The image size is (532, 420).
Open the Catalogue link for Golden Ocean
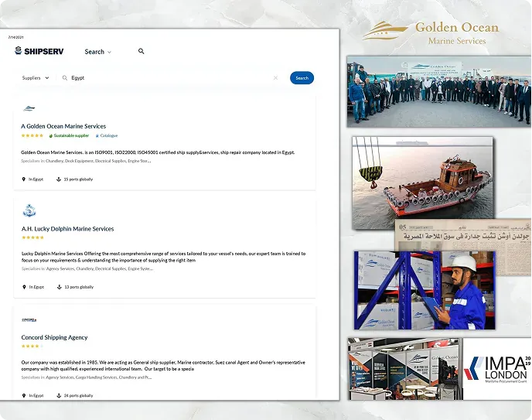pos(107,135)
